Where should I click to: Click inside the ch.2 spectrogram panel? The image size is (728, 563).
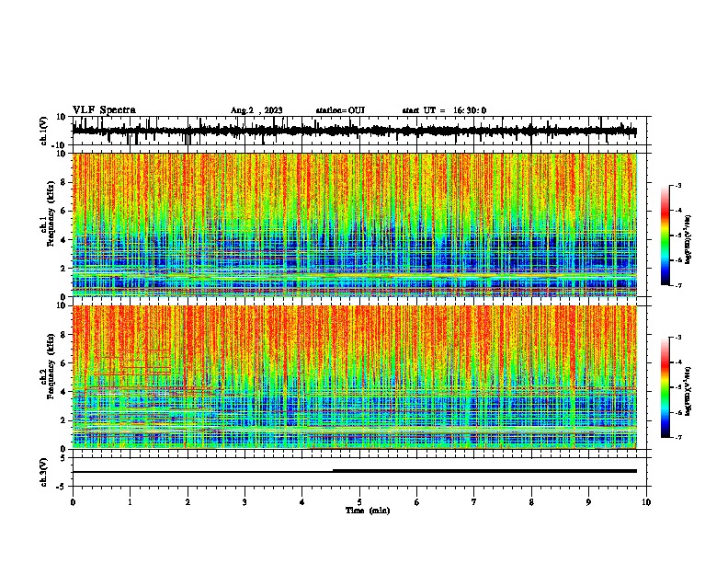coord(354,377)
